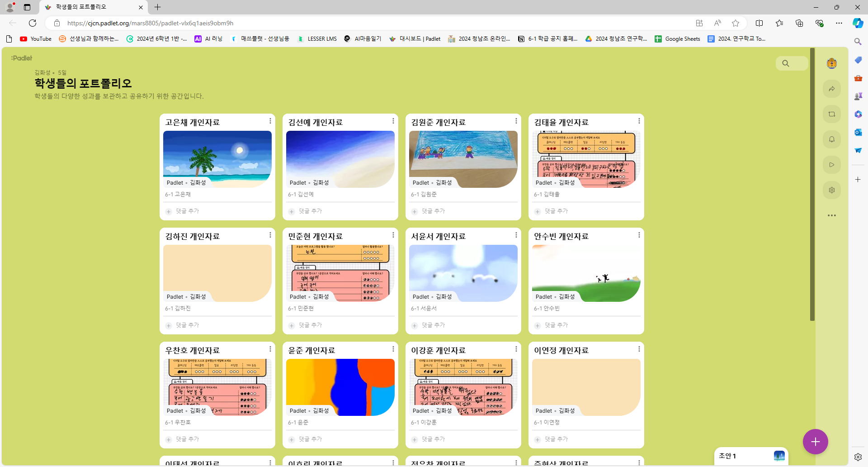Open browser collections icon

click(x=799, y=23)
